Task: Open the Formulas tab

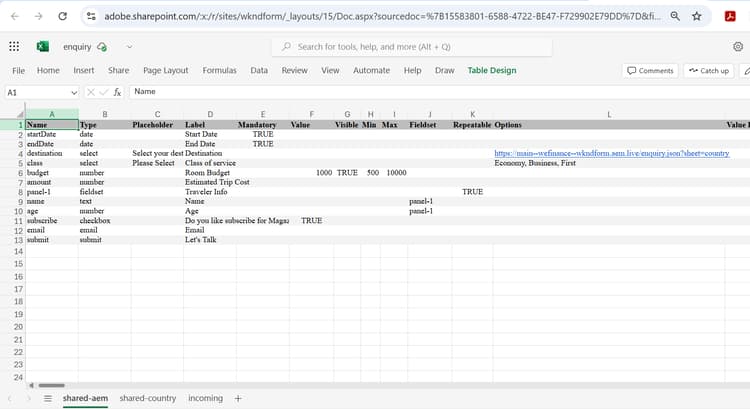Action: (220, 70)
